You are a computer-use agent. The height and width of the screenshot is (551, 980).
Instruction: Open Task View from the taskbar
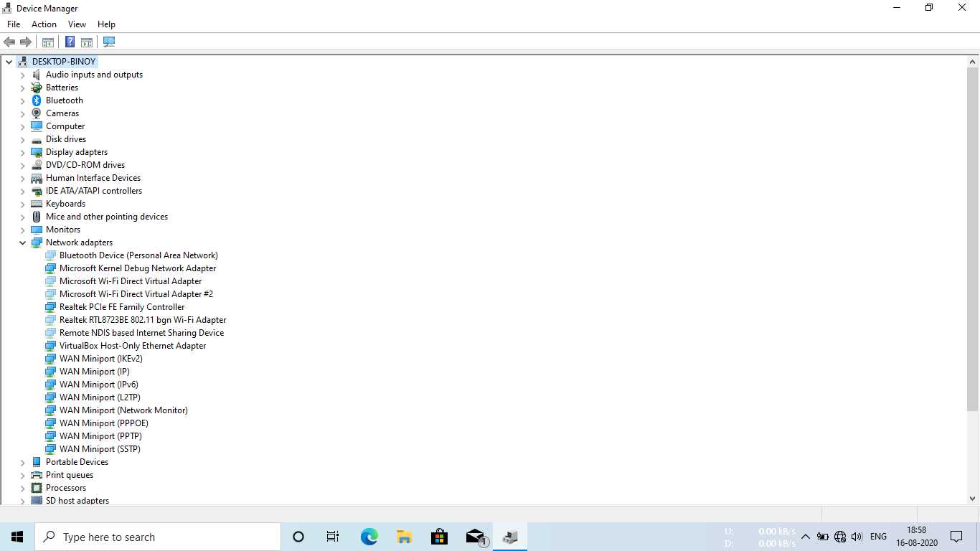pyautogui.click(x=333, y=537)
